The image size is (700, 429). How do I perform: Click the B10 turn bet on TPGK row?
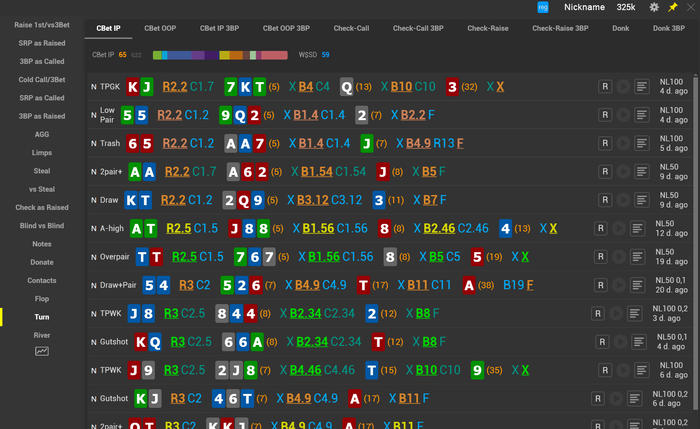401,87
